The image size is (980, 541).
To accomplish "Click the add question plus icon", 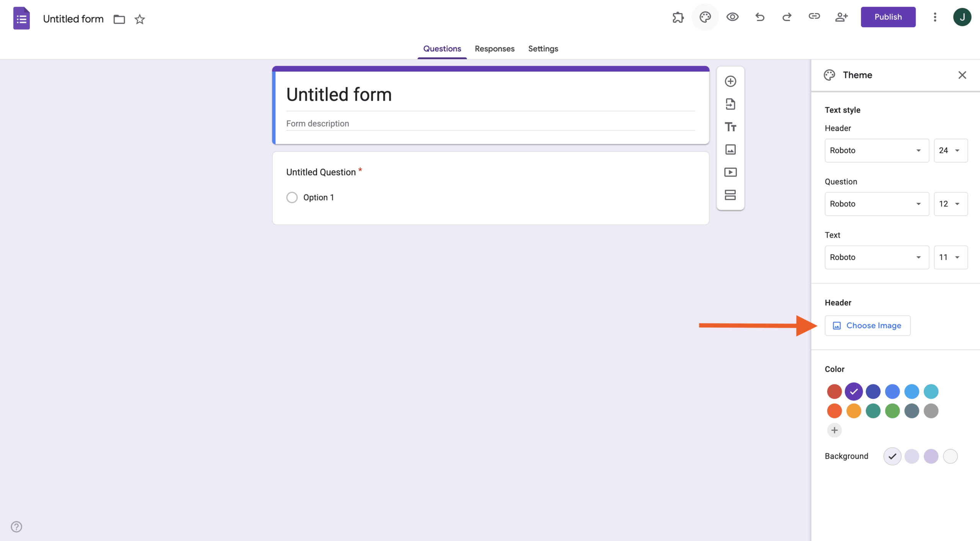I will (730, 81).
